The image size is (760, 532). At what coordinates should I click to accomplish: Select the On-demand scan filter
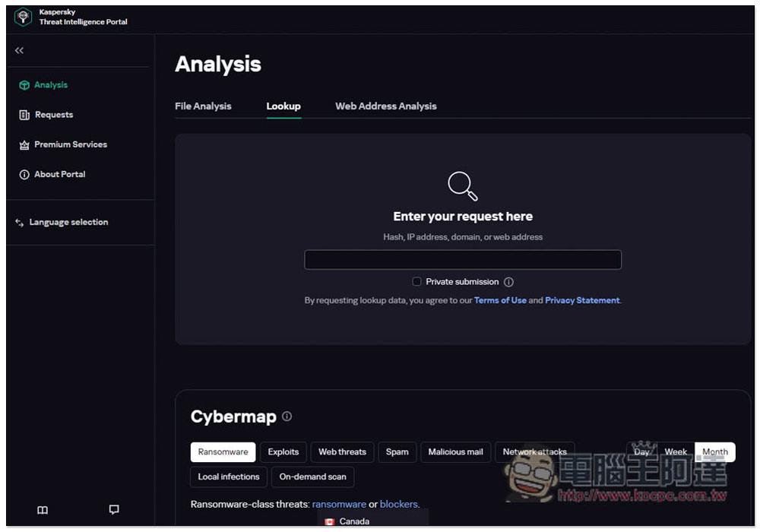(312, 477)
